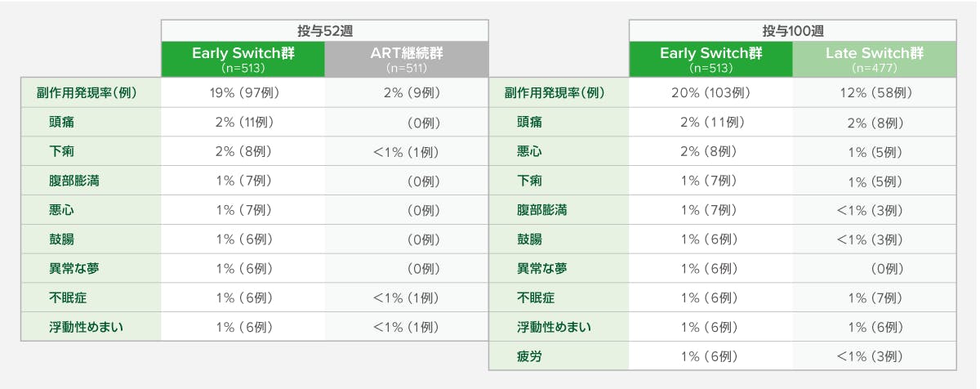Click the 不眠症 label in left table
Image resolution: width=980 pixels, height=389 pixels.
(x=68, y=298)
